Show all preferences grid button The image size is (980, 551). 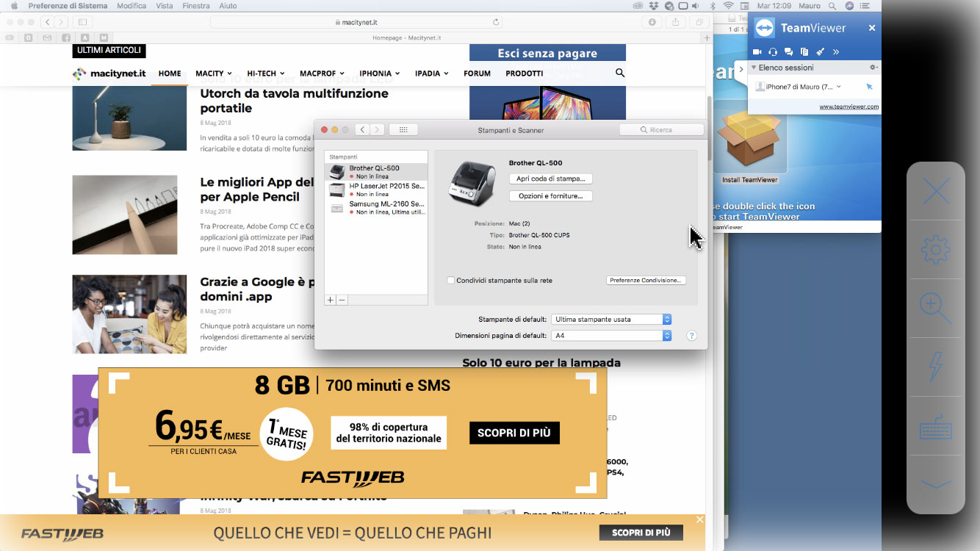pos(403,130)
